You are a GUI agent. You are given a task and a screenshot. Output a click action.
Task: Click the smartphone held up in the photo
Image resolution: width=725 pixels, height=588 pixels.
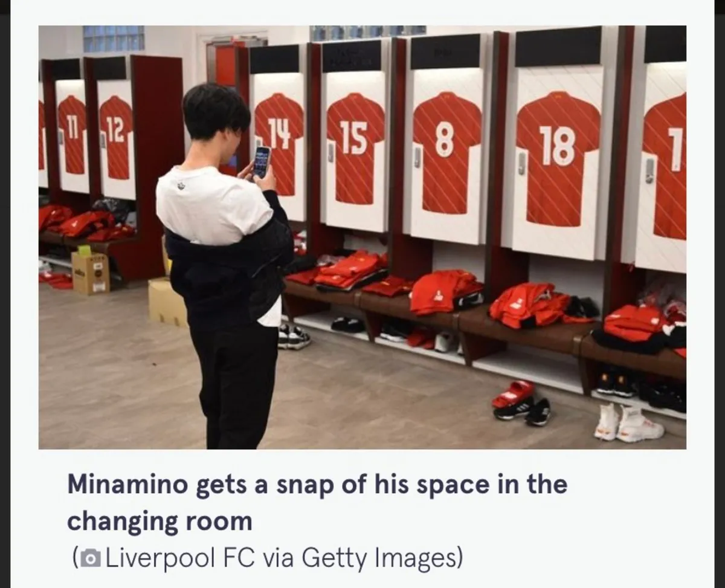tap(262, 161)
